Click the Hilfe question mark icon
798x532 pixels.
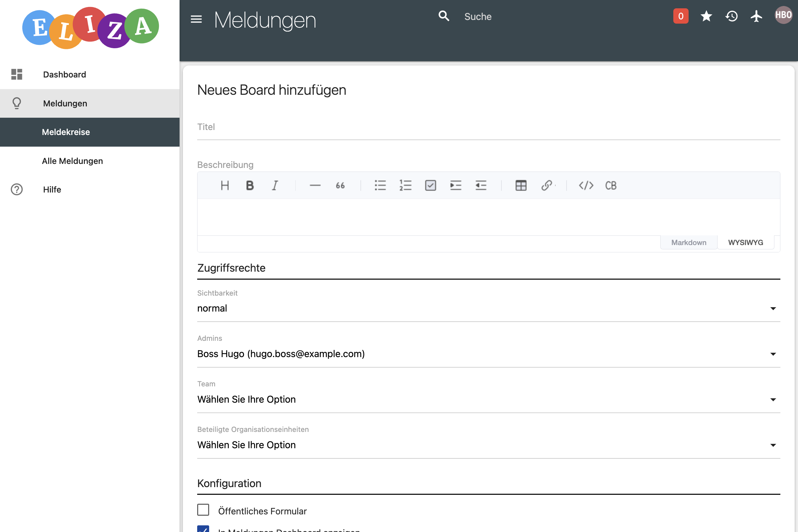pyautogui.click(x=17, y=189)
